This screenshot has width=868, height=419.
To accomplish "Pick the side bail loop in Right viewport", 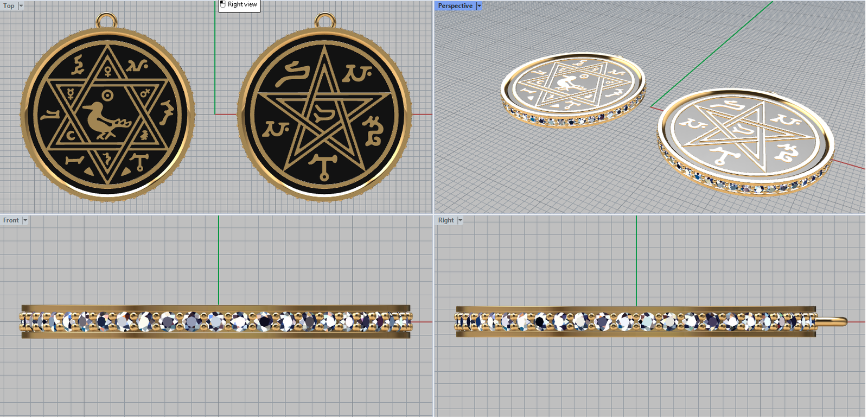I will click(x=833, y=321).
